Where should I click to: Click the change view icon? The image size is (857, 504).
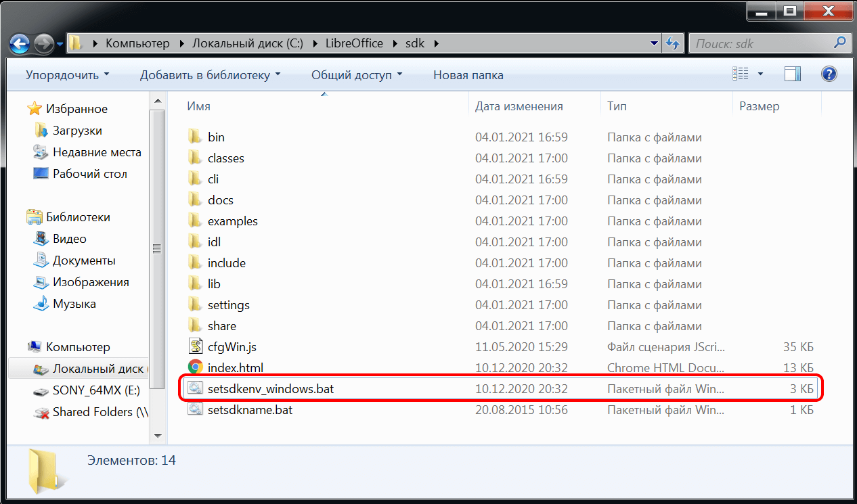coord(741,74)
